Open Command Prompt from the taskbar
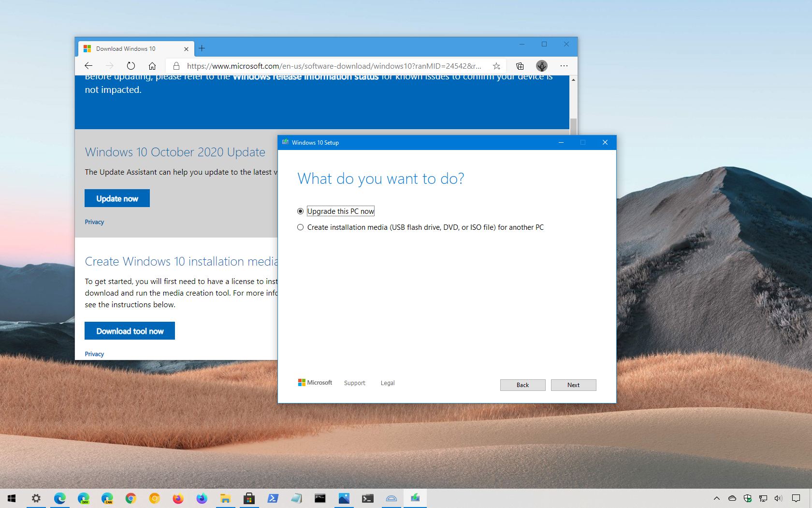Screen dimensions: 812x508 point(320,498)
